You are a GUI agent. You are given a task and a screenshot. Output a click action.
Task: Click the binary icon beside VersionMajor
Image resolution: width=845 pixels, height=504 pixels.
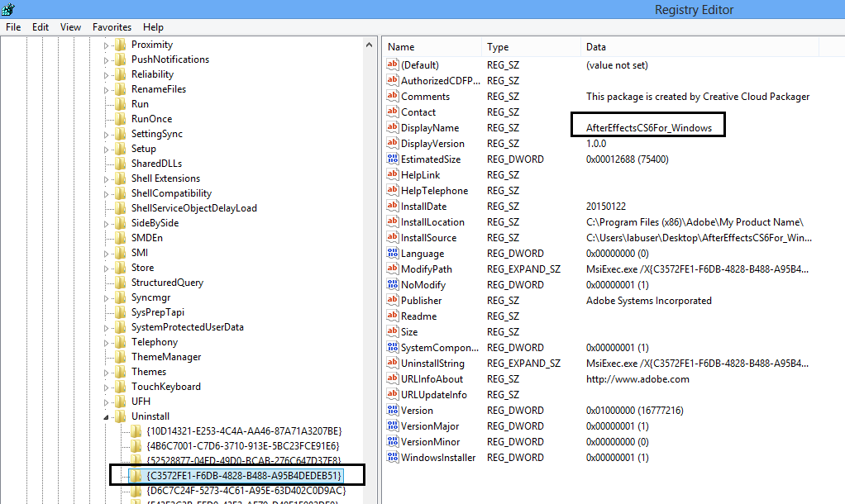tap(393, 426)
